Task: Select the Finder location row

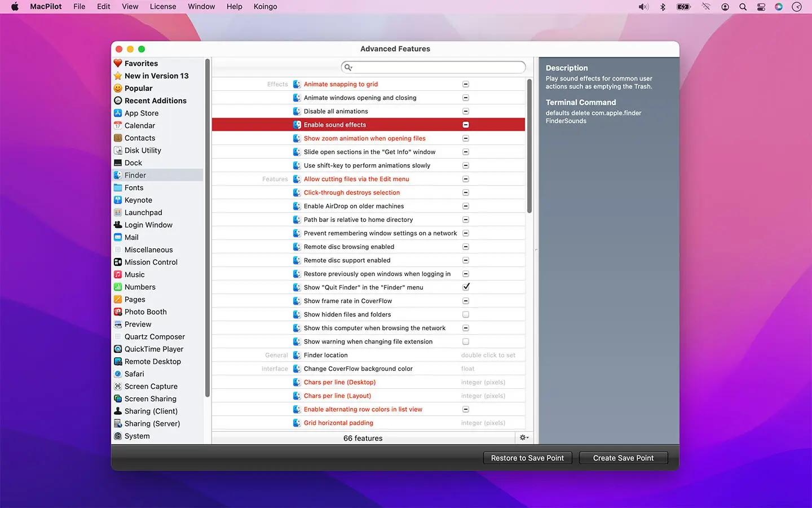Action: pyautogui.click(x=368, y=355)
